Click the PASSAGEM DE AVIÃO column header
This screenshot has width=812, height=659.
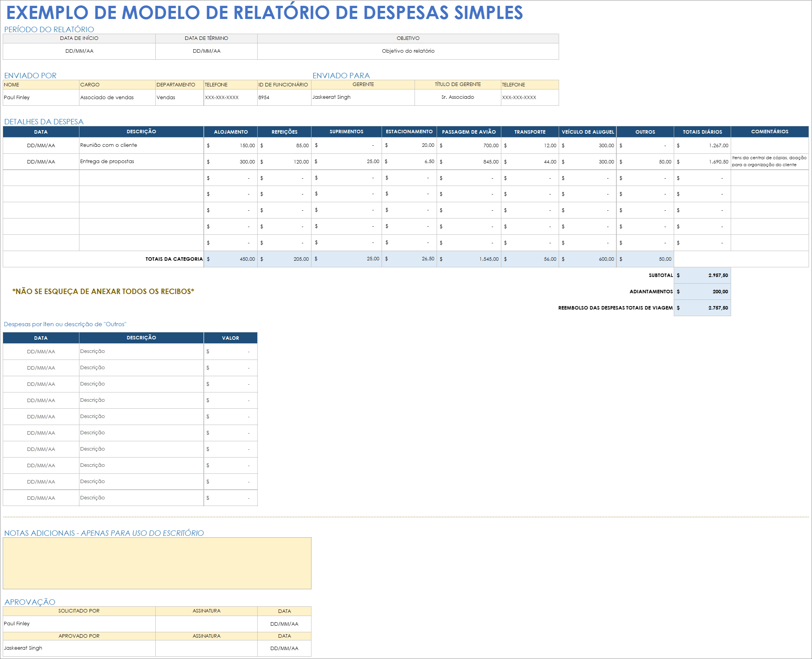[x=469, y=132]
